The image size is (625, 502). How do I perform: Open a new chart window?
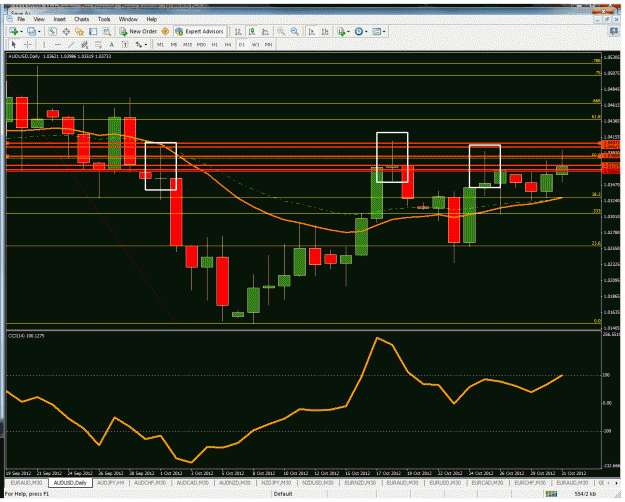[13, 31]
